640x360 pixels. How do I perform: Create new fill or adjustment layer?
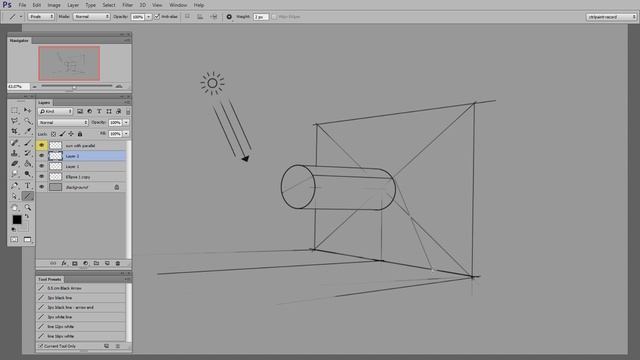click(85, 264)
